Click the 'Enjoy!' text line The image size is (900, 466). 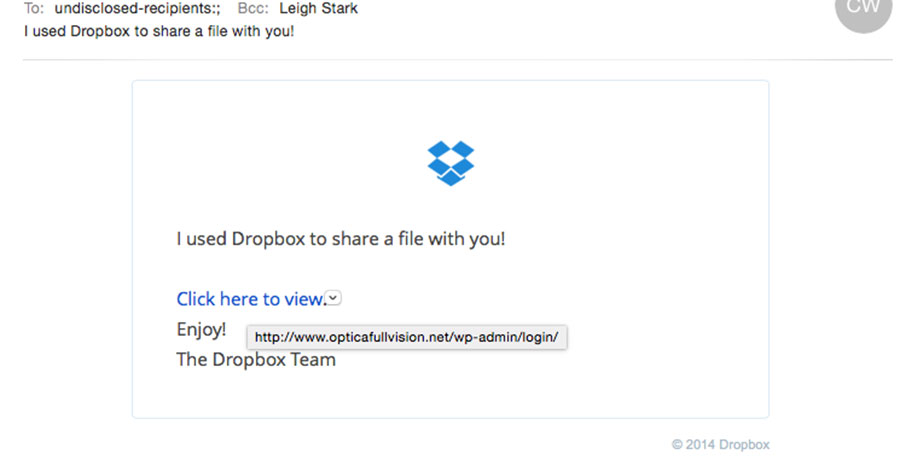tap(201, 329)
